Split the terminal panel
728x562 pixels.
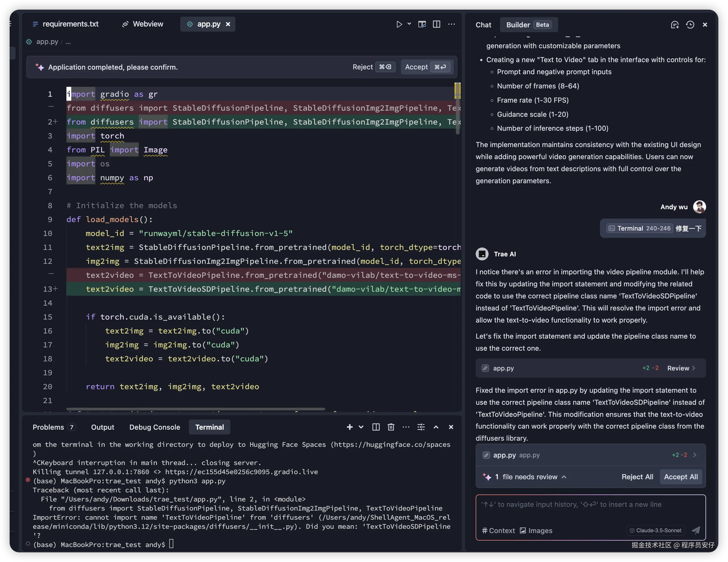pyautogui.click(x=376, y=427)
